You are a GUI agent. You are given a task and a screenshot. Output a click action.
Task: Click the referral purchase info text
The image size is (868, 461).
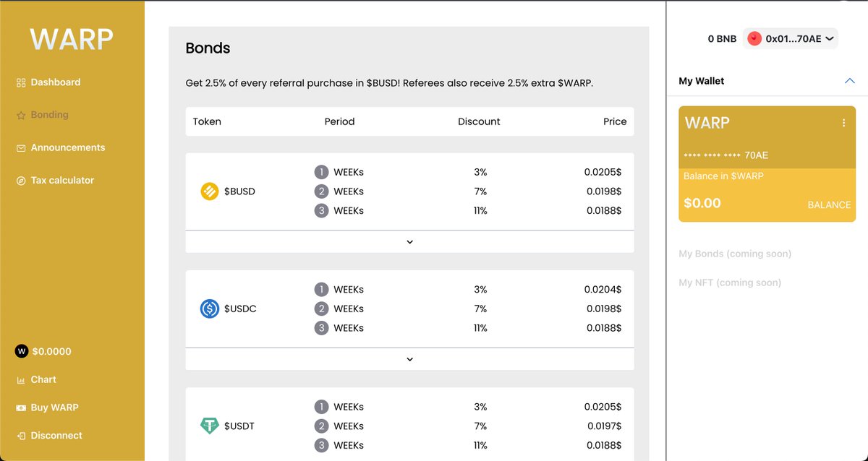point(389,83)
